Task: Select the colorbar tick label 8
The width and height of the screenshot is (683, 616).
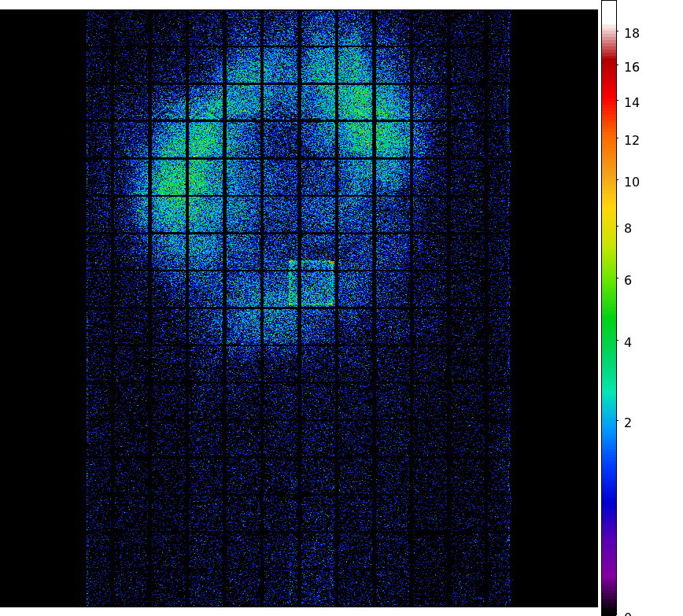Action: coord(628,228)
